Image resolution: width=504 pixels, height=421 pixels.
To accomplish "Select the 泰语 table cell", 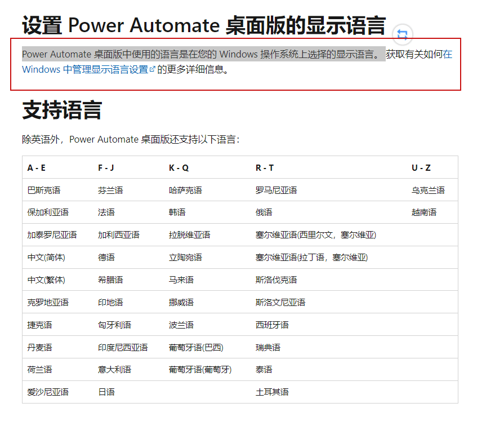I will 264,370.
